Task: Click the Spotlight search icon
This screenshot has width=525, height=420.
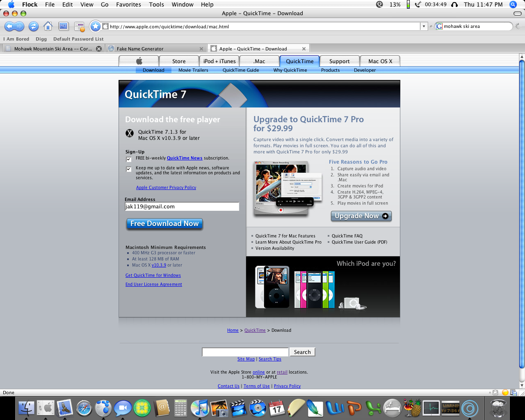Action: (513, 5)
